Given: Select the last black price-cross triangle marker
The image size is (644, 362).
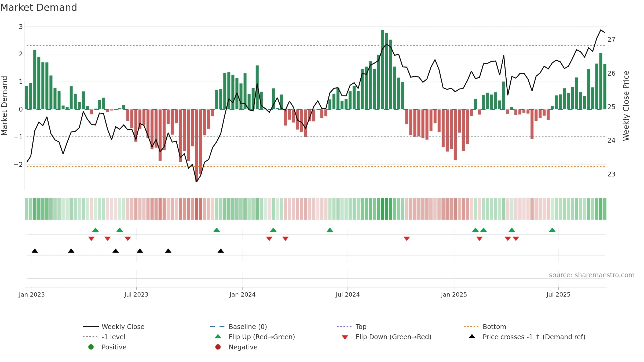Looking at the screenshot, I should (221, 251).
